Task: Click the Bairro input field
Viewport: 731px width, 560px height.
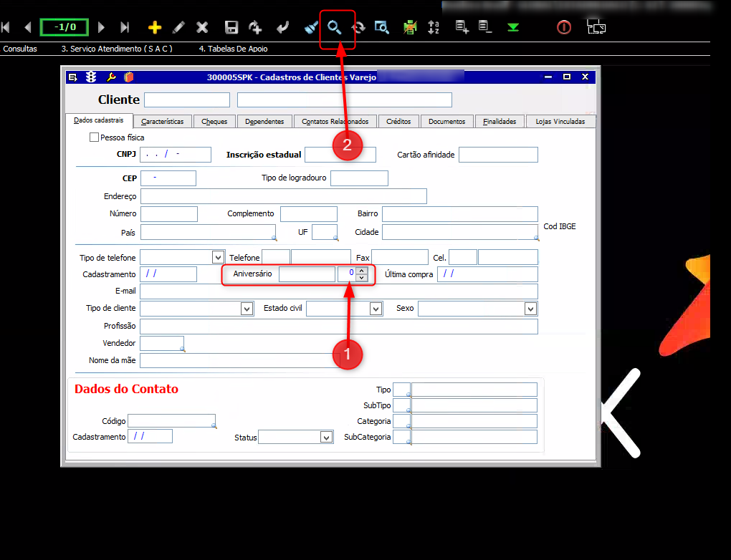Action: coord(459,214)
